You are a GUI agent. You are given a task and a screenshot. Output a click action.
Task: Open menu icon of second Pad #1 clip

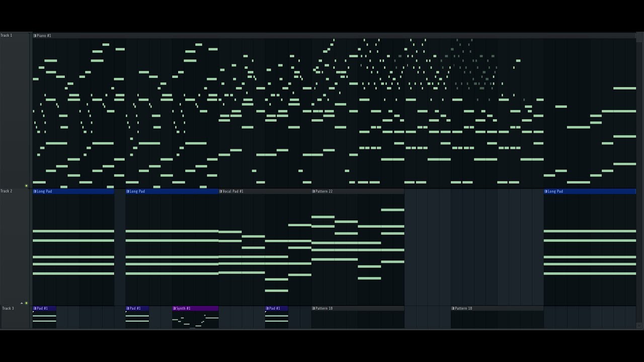(x=128, y=308)
